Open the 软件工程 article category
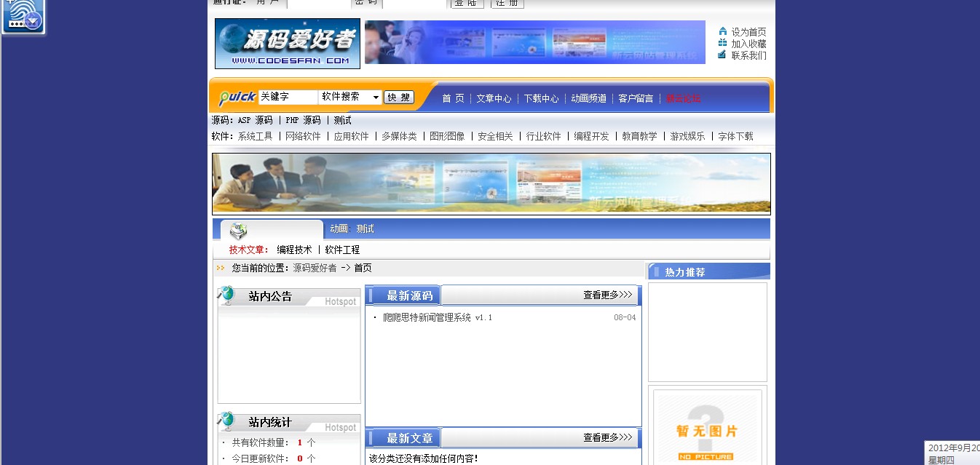This screenshot has width=980, height=465. pos(342,250)
